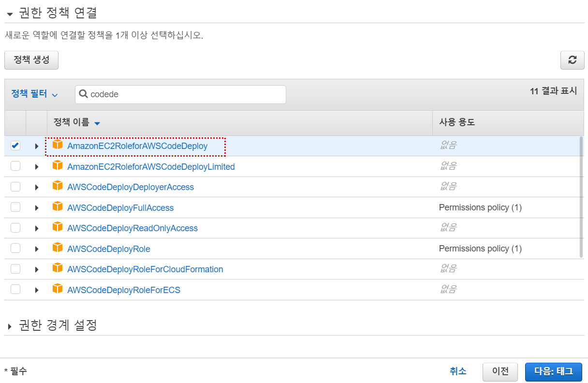Screen dimensions: 588x383
Task: Click the AmazonEC2RoleforAWSCodeDeploy policy cube icon
Action: (58, 145)
